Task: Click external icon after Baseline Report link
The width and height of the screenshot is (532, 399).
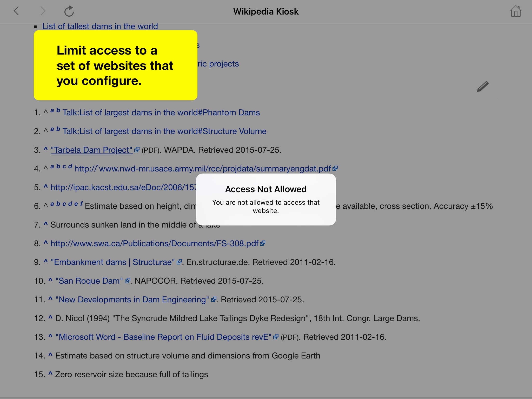Action: coord(276,337)
